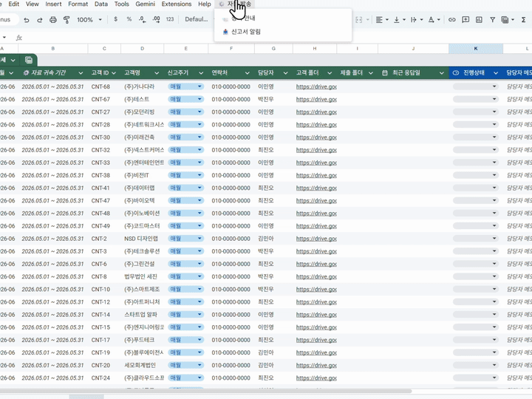This screenshot has height=399, width=532.
Task: Open vertical align options
Action: pyautogui.click(x=399, y=20)
